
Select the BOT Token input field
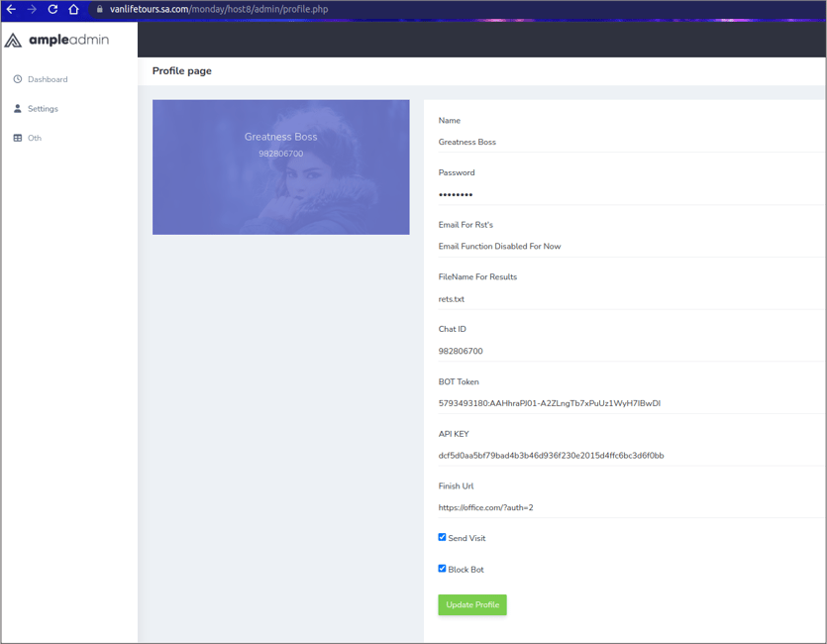631,403
